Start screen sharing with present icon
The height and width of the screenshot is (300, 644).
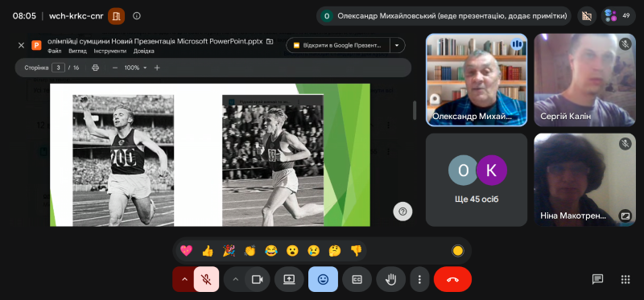point(289,279)
